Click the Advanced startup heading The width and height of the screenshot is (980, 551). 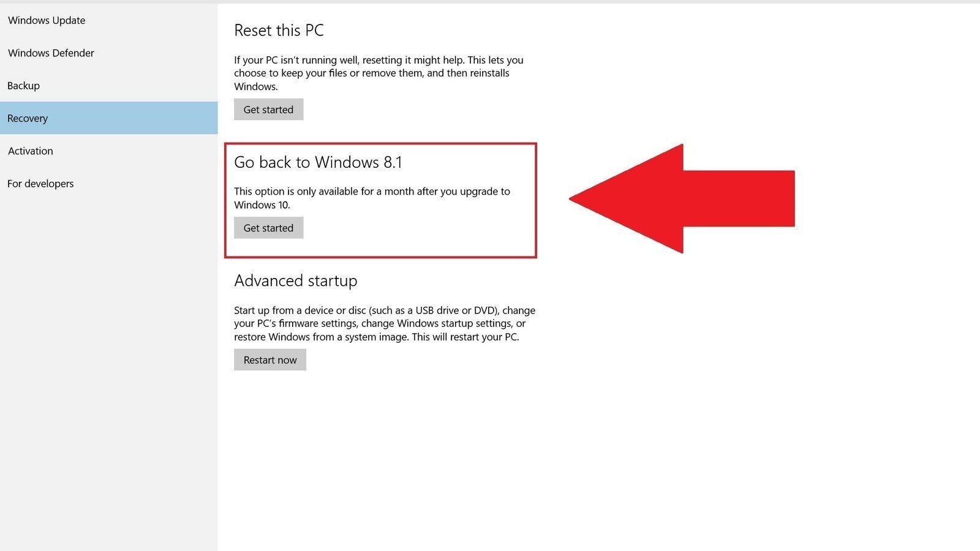point(295,280)
